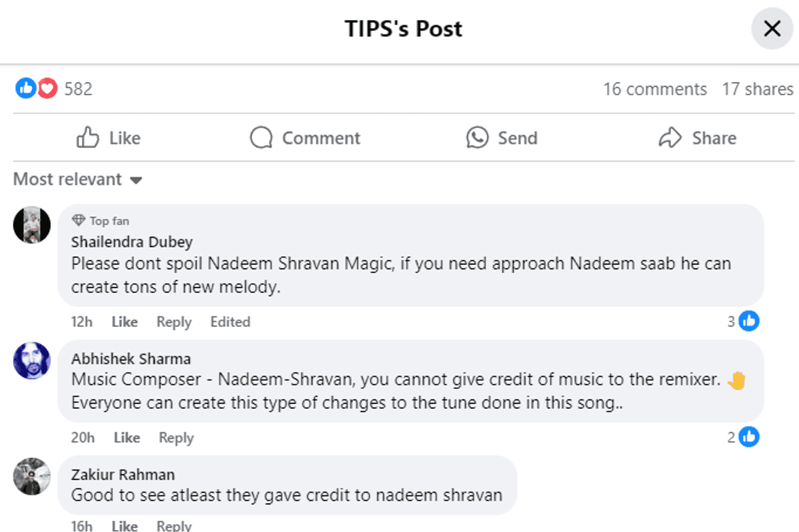View the 17 shares list
The image size is (799, 532).
(x=758, y=89)
